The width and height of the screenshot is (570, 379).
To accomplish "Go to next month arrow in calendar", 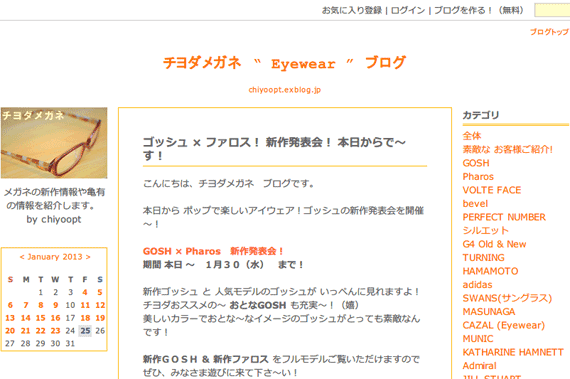I will [88, 257].
